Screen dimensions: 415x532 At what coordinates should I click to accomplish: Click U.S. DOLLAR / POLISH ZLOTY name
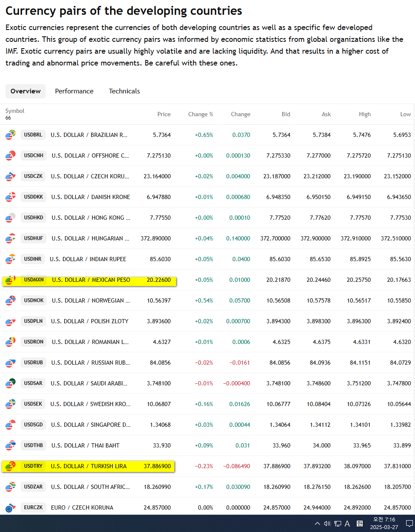[x=90, y=321]
